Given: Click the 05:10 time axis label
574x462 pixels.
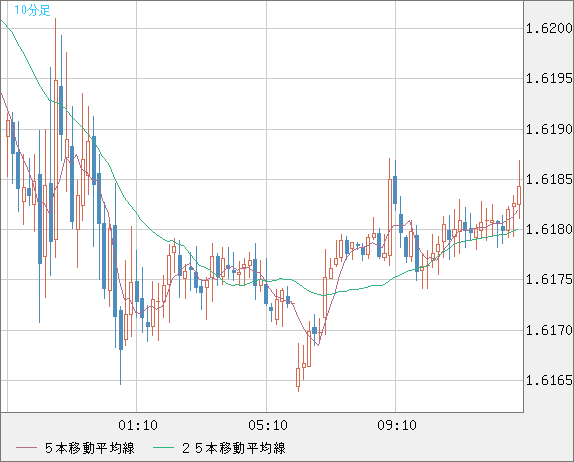Looking at the screenshot, I should pyautogui.click(x=268, y=425).
